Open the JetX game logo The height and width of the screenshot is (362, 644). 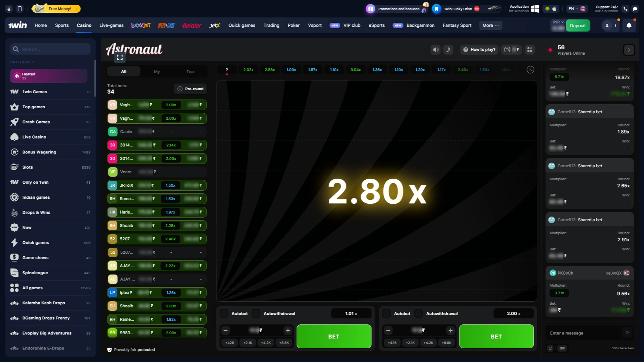tap(215, 25)
